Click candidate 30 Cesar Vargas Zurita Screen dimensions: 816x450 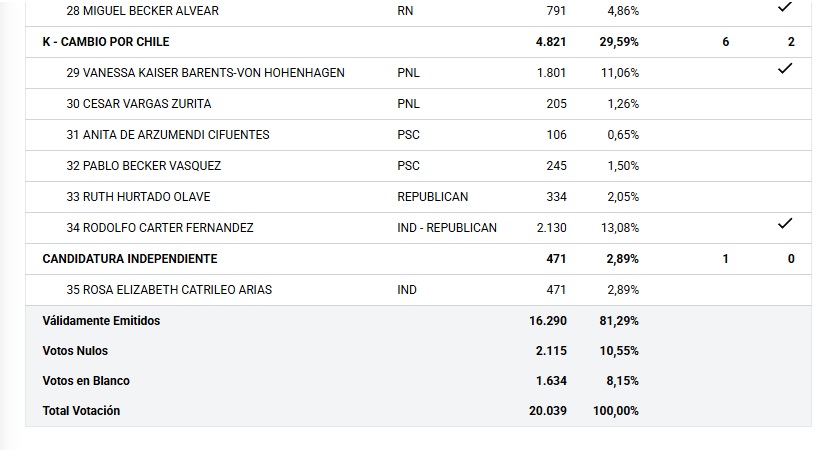tap(139, 104)
